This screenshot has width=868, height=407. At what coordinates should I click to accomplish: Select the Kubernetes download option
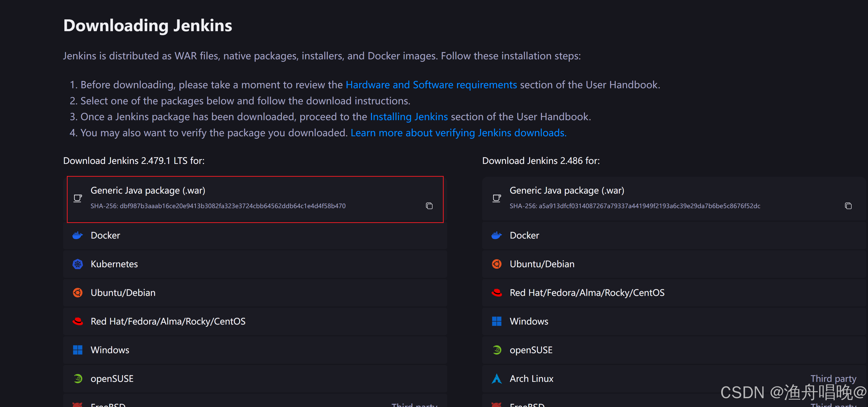[x=255, y=264]
